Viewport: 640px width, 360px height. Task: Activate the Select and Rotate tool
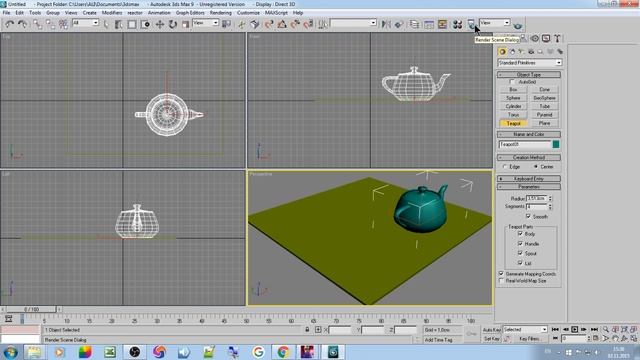[173, 24]
